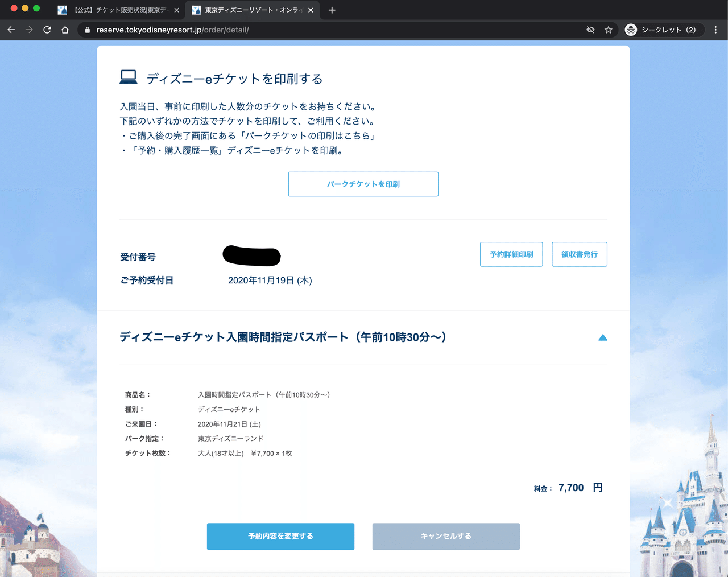Click 予約内容を変更する button
The height and width of the screenshot is (577, 728).
(280, 537)
